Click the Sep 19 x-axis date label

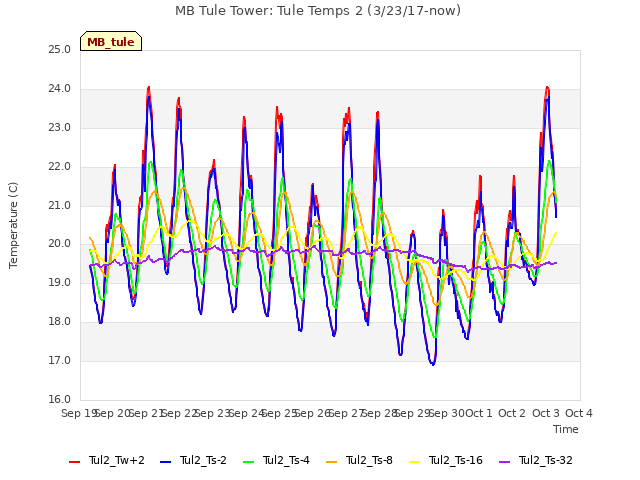point(79,413)
